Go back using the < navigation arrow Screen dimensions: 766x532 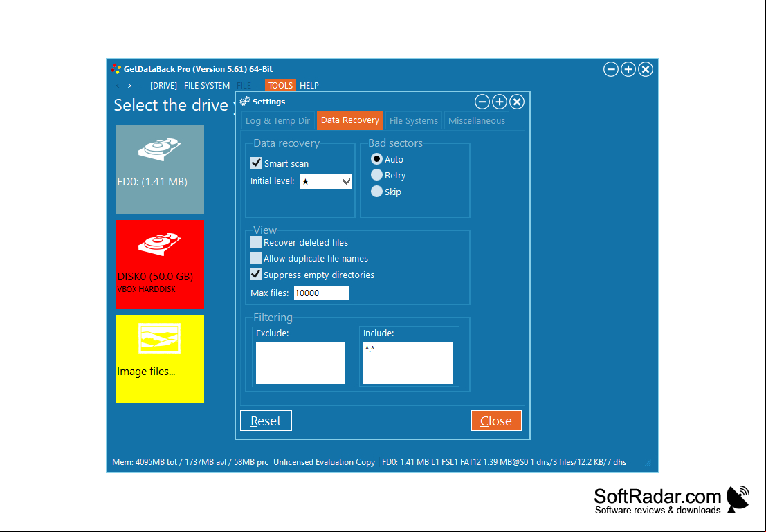coord(117,86)
